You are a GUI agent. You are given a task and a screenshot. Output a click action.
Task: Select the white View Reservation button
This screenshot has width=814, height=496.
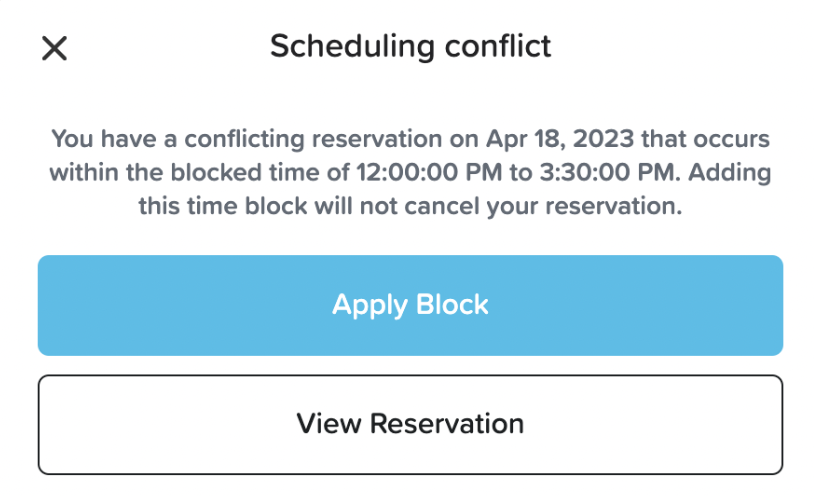point(410,424)
